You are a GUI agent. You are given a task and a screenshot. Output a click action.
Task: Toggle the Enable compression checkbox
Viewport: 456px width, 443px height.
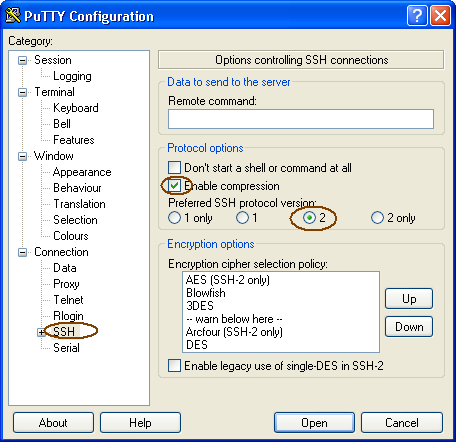pos(174,186)
